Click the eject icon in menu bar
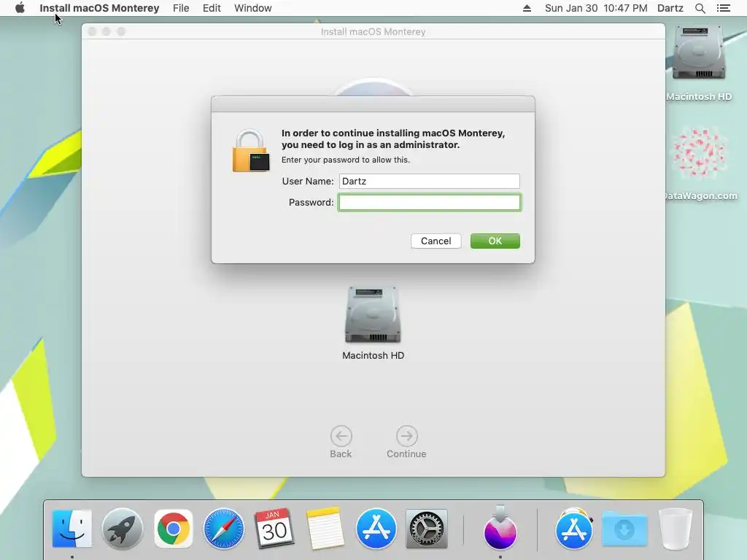 pos(527,8)
